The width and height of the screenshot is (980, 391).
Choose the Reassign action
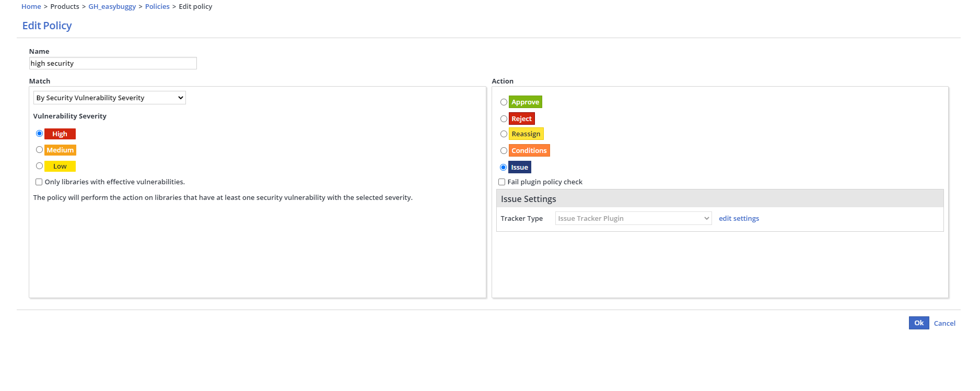coord(504,134)
